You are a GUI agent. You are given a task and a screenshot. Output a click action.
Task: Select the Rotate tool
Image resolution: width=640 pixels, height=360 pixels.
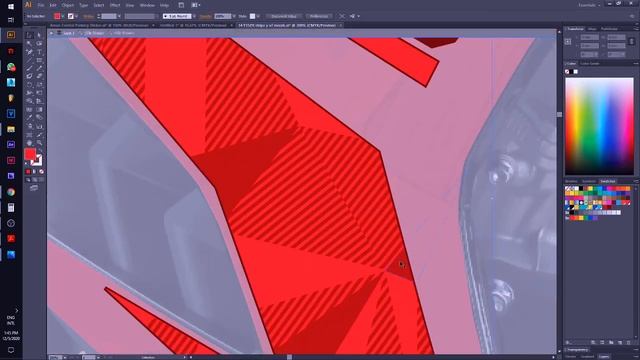click(29, 85)
